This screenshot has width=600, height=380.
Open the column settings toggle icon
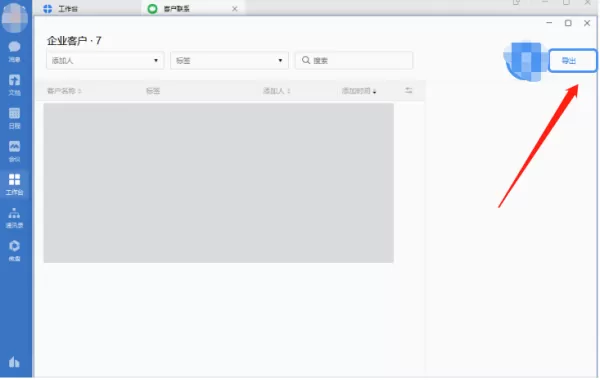coord(408,90)
